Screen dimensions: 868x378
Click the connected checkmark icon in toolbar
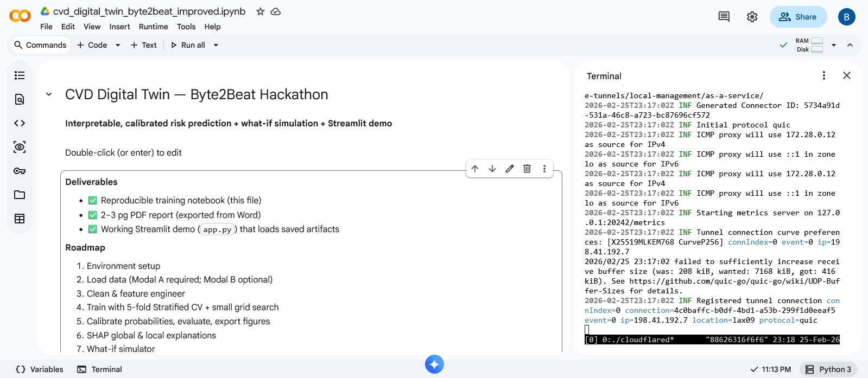coord(783,45)
